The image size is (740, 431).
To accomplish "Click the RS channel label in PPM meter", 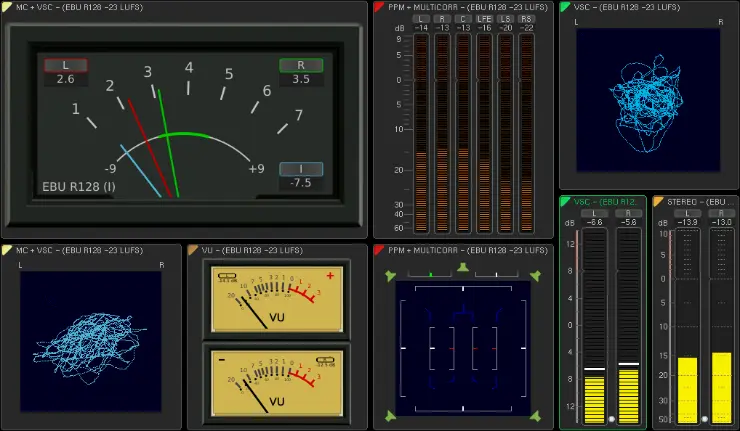I will coord(527,19).
